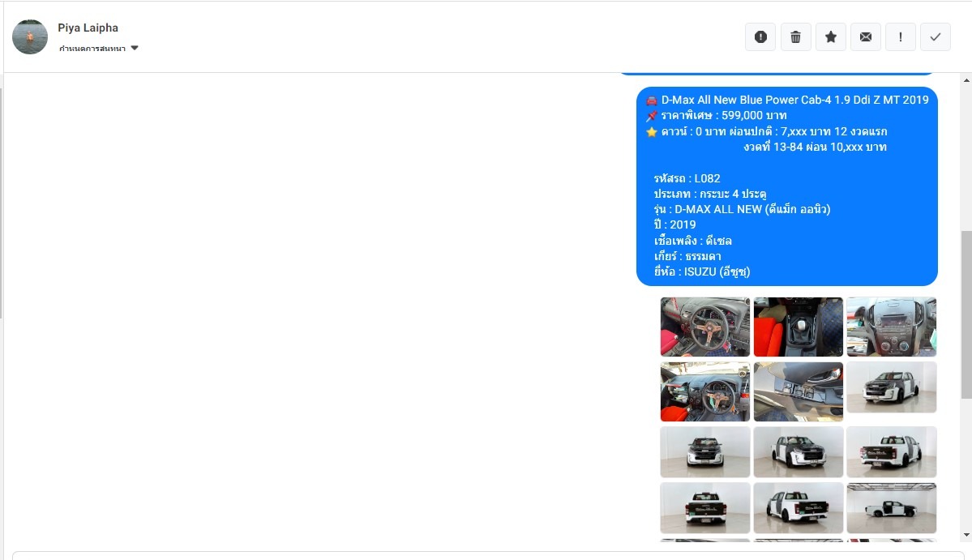Open the rear-left angled truck photo in the middle of fourth row

(x=799, y=508)
